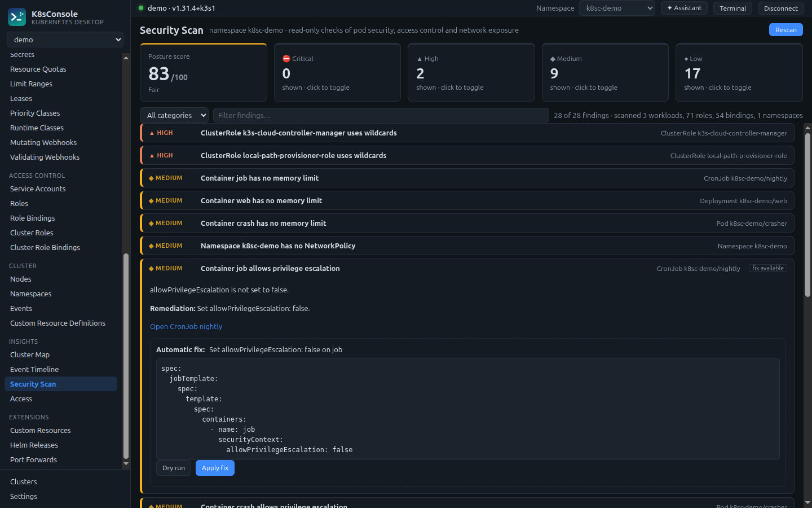Expand the Container web no memory limit finding
The height and width of the screenshot is (508, 812).
pyautogui.click(x=467, y=200)
